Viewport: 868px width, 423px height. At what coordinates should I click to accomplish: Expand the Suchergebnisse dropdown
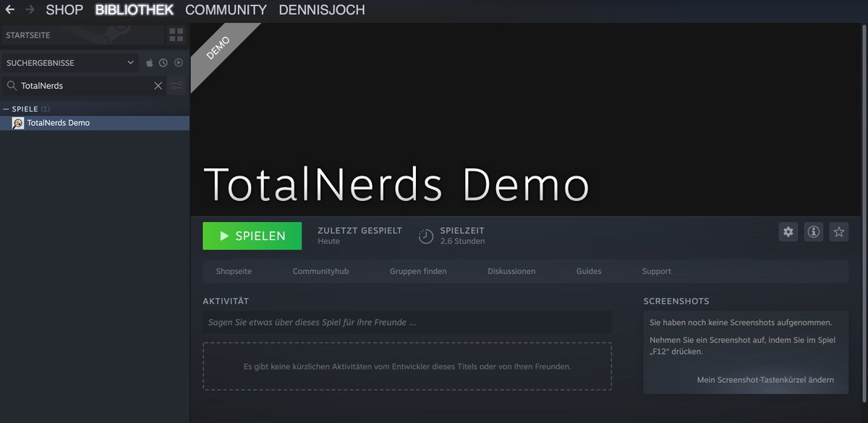coord(69,63)
